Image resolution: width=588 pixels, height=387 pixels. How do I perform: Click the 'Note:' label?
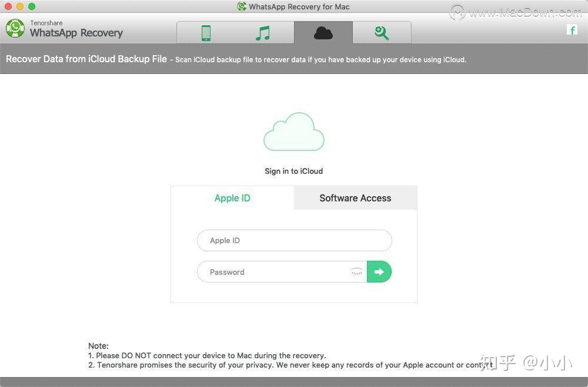click(98, 346)
